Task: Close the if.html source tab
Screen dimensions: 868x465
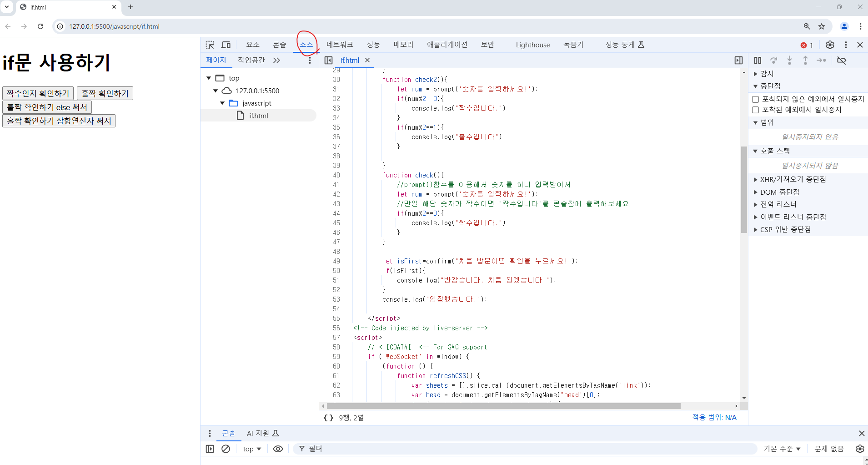Action: pyautogui.click(x=367, y=60)
